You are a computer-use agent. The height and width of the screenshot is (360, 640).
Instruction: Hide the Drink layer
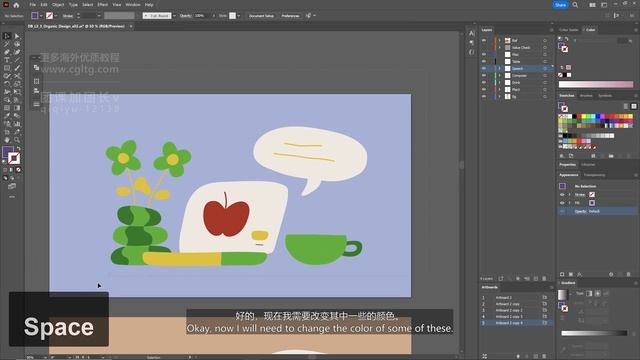tap(484, 82)
